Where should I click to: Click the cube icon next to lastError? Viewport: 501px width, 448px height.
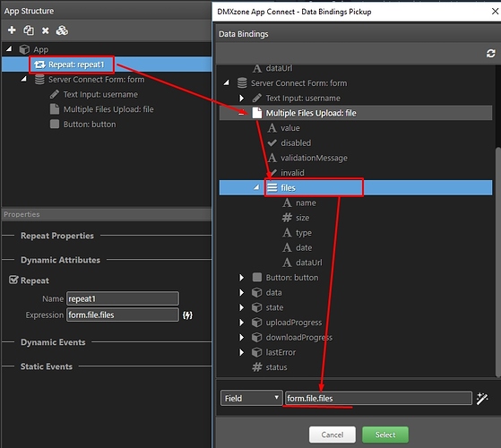click(x=257, y=352)
